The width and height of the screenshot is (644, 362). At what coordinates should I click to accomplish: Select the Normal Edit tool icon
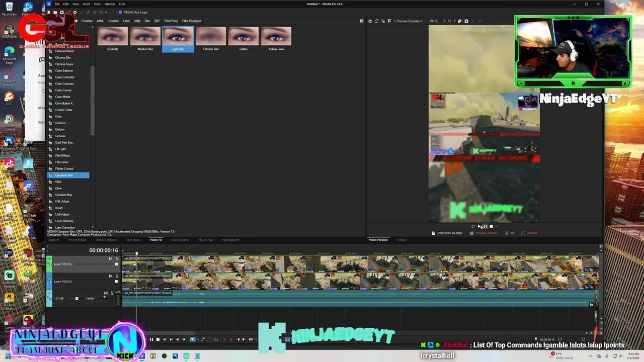(192, 339)
